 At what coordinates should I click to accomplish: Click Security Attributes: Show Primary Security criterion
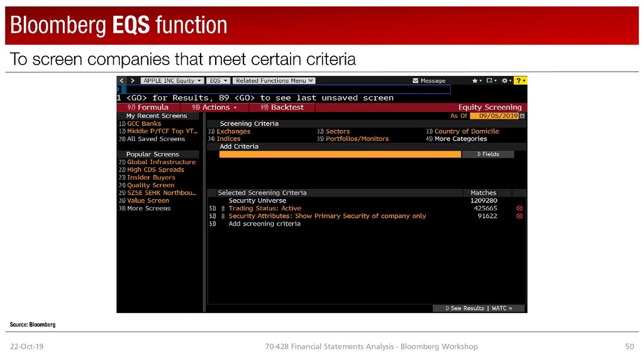point(327,216)
